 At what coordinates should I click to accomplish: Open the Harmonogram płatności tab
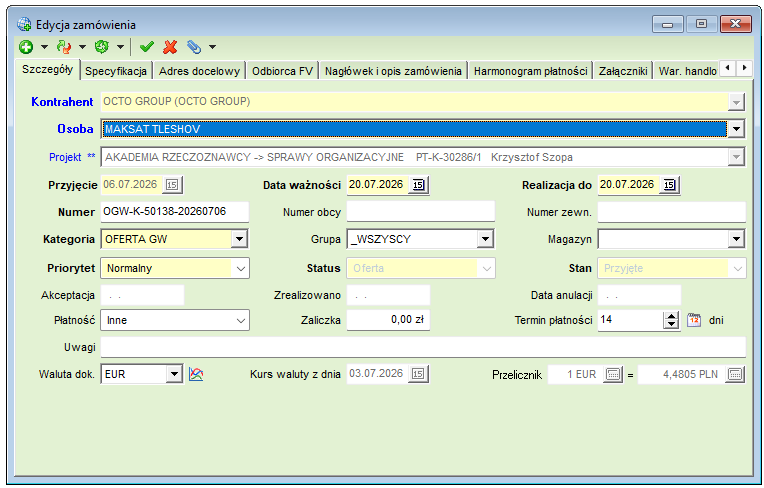tap(530, 71)
